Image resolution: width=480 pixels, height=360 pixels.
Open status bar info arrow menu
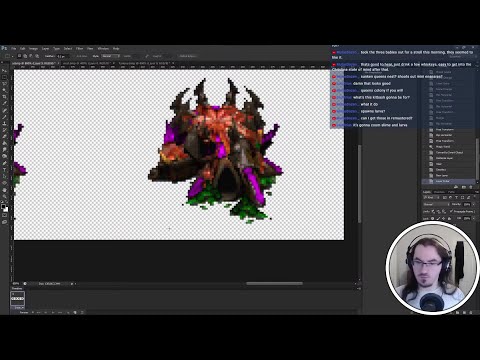click(x=76, y=284)
